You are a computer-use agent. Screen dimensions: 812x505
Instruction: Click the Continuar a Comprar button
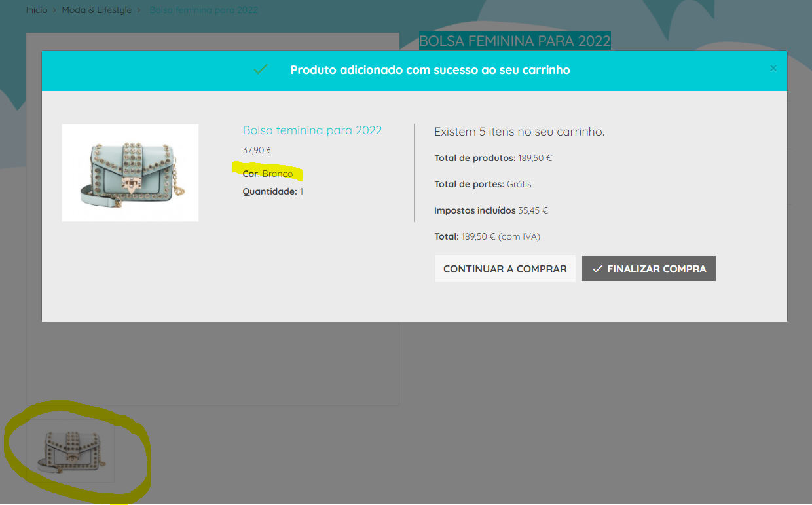click(505, 269)
